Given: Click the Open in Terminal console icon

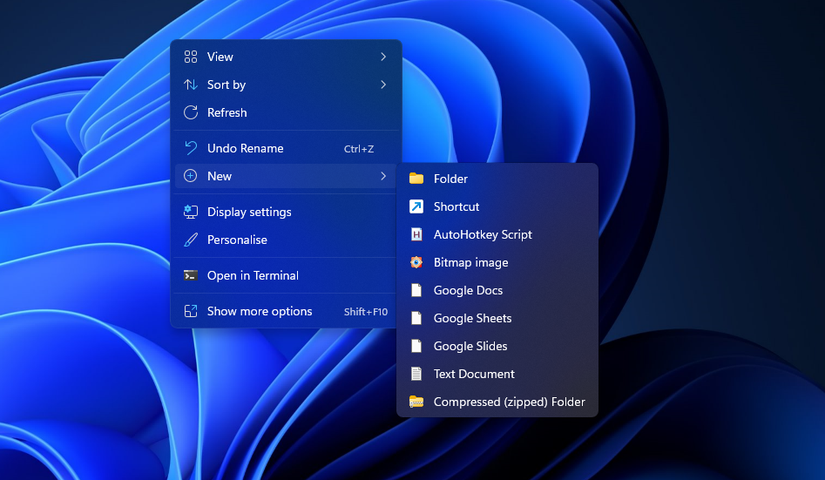Looking at the screenshot, I should tap(190, 275).
